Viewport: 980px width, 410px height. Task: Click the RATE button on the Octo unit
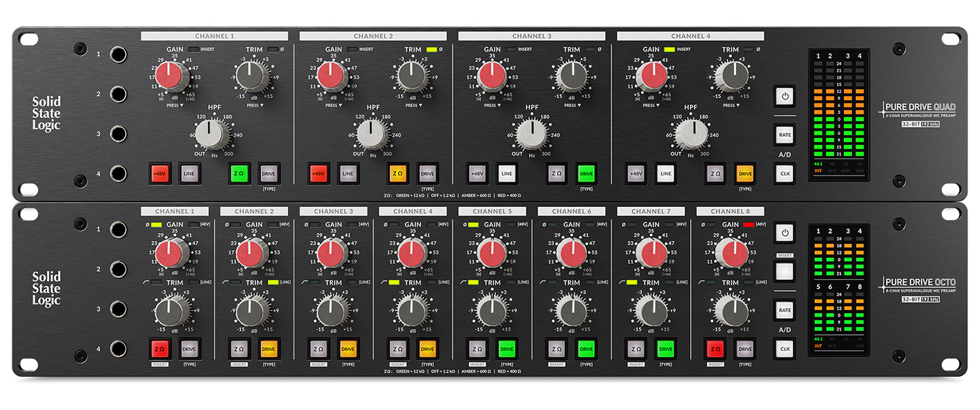pos(785,310)
